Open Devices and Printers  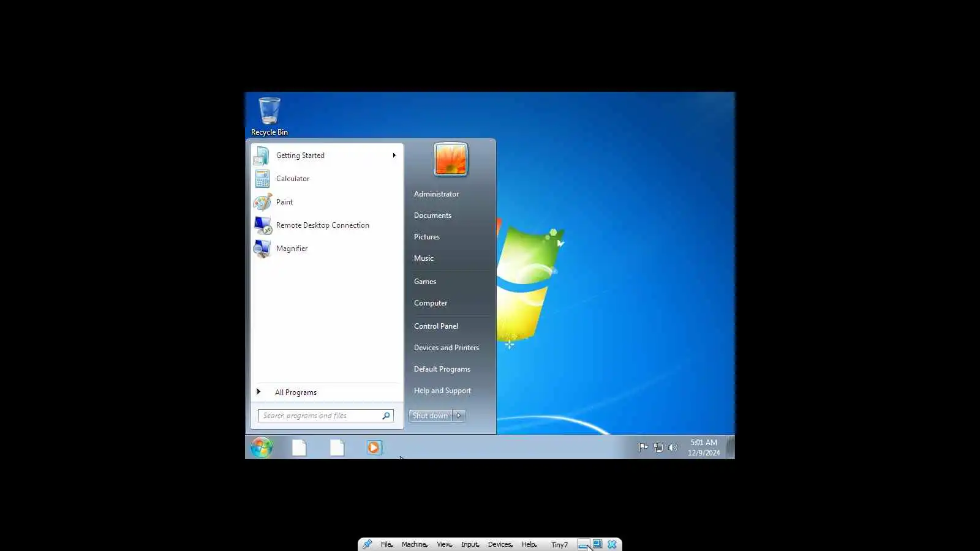pos(447,348)
